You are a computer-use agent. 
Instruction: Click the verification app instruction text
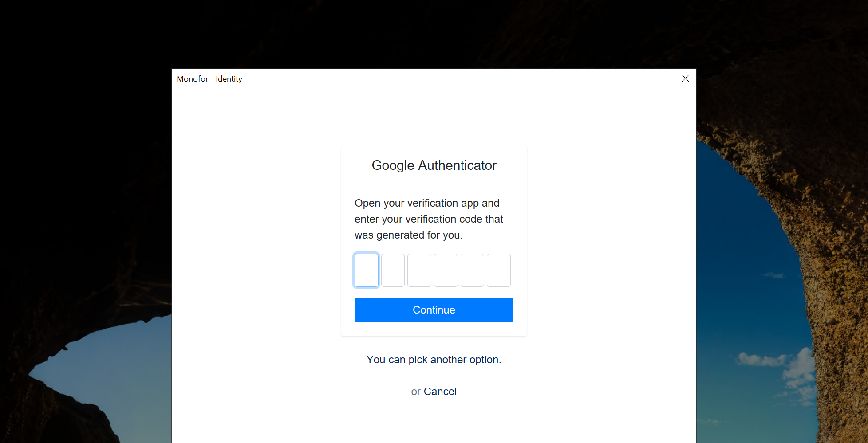point(428,219)
